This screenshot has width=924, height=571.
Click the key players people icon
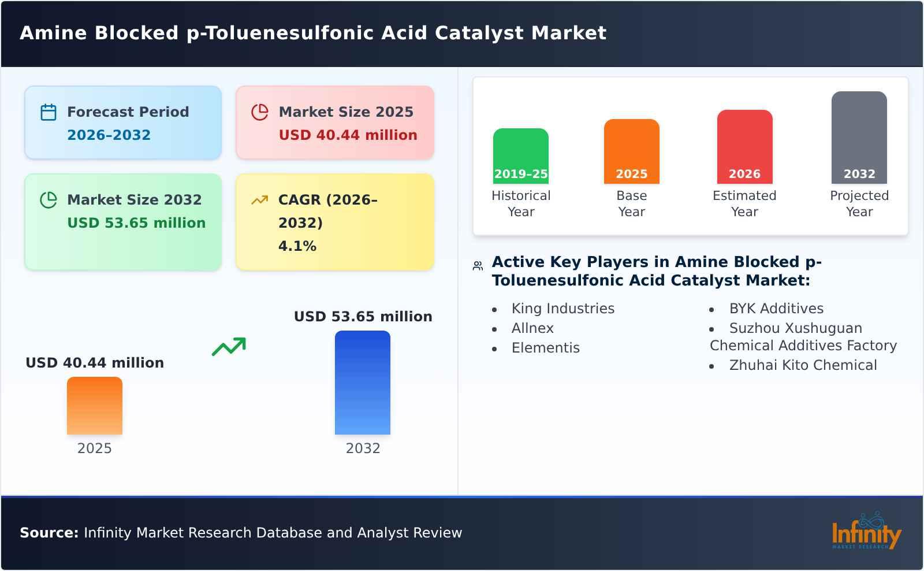click(477, 265)
